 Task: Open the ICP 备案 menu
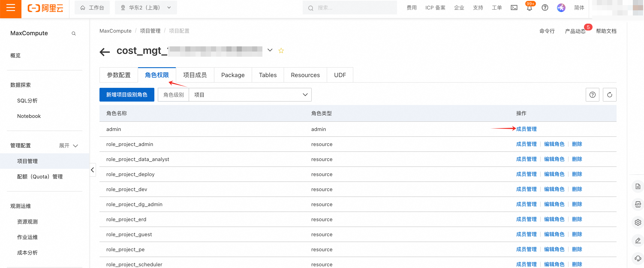click(435, 8)
